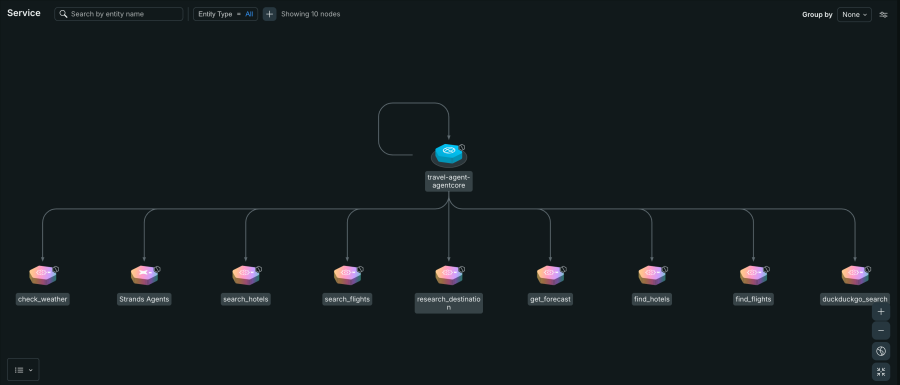Click the Search by entity name field
Screen dimensions: 900x385
(x=119, y=14)
